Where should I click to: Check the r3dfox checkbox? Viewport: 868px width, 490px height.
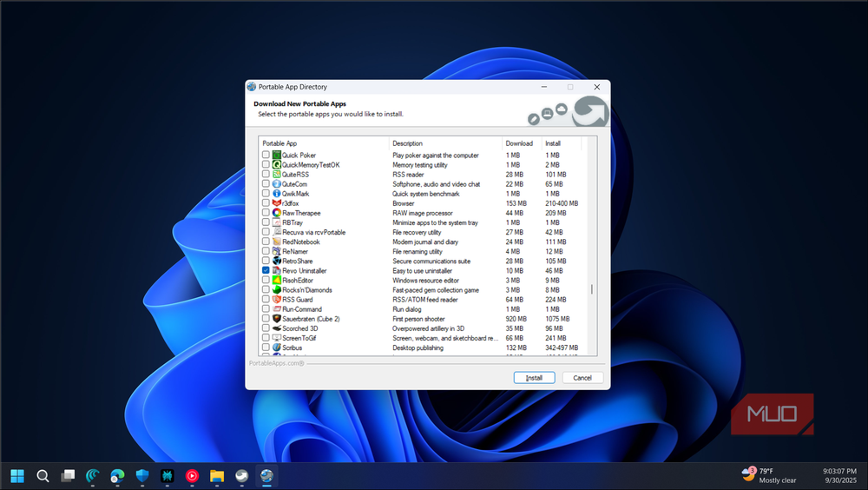coord(266,203)
